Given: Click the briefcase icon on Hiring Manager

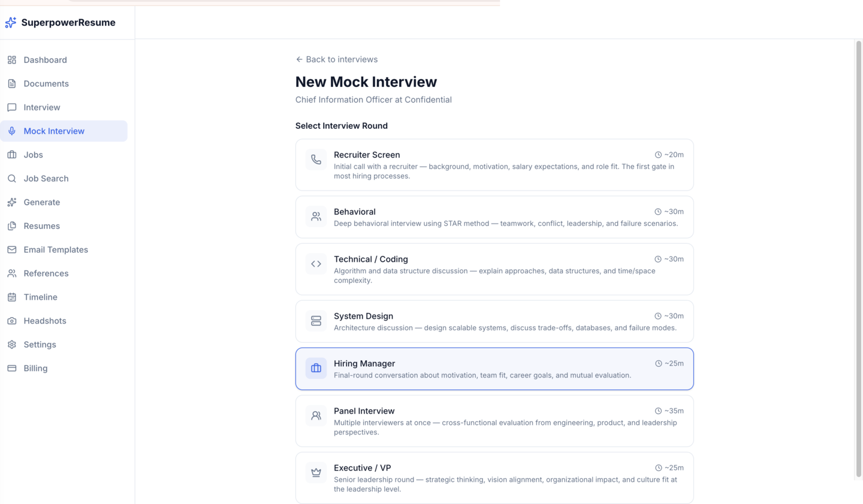Looking at the screenshot, I should (316, 368).
